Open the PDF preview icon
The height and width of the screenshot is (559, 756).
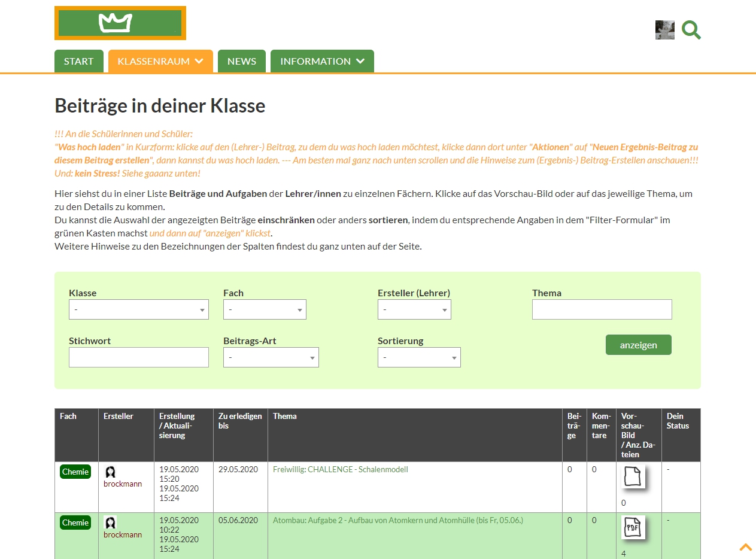coord(633,527)
